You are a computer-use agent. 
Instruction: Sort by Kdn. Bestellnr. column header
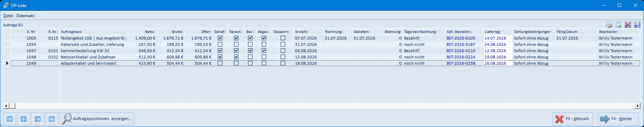[x=464, y=32]
